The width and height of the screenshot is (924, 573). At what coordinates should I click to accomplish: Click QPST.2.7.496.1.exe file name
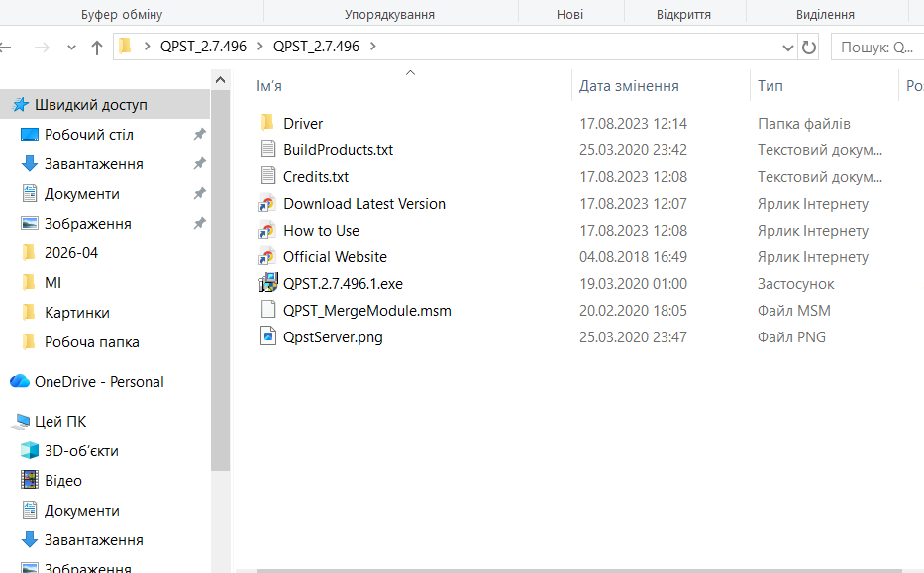343,283
